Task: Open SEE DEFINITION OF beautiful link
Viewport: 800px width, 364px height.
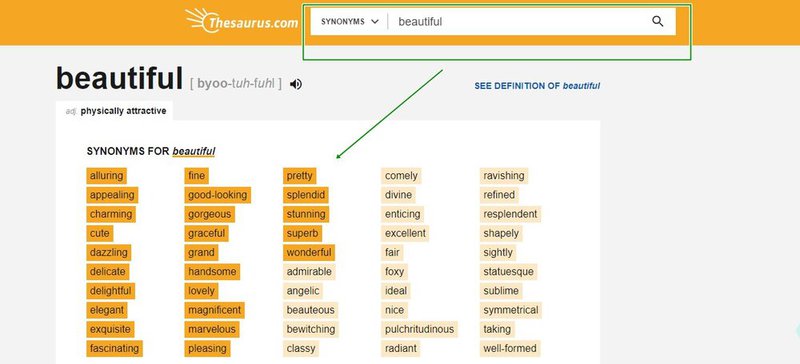Action: click(x=537, y=86)
